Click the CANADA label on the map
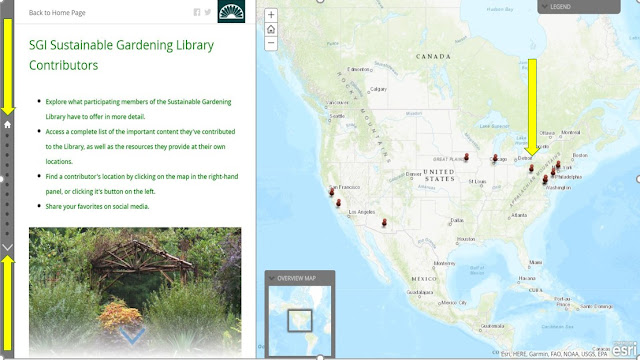This screenshot has height=360, width=640. 433,57
